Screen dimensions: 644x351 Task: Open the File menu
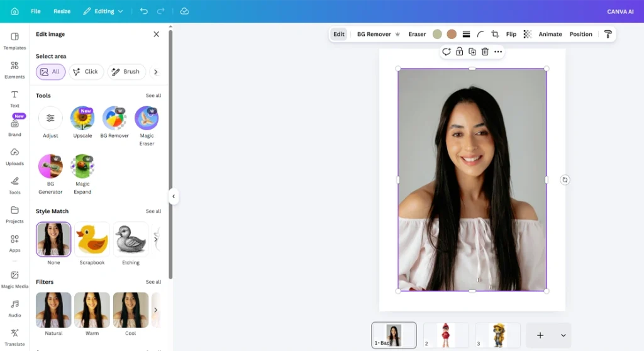coord(36,11)
